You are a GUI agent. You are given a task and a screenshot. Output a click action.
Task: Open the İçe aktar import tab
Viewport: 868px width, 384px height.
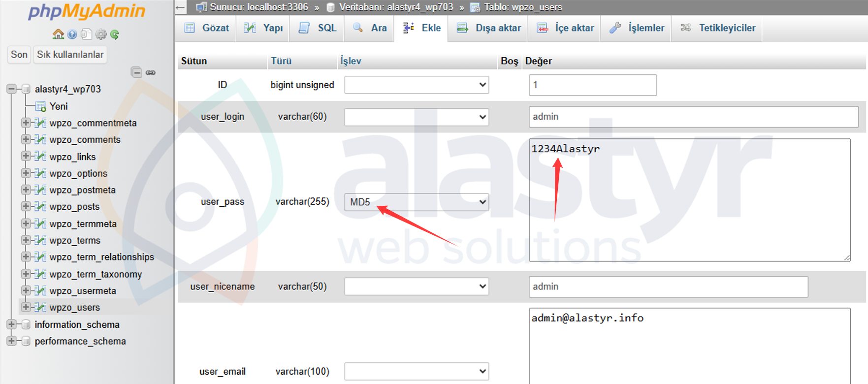click(565, 28)
